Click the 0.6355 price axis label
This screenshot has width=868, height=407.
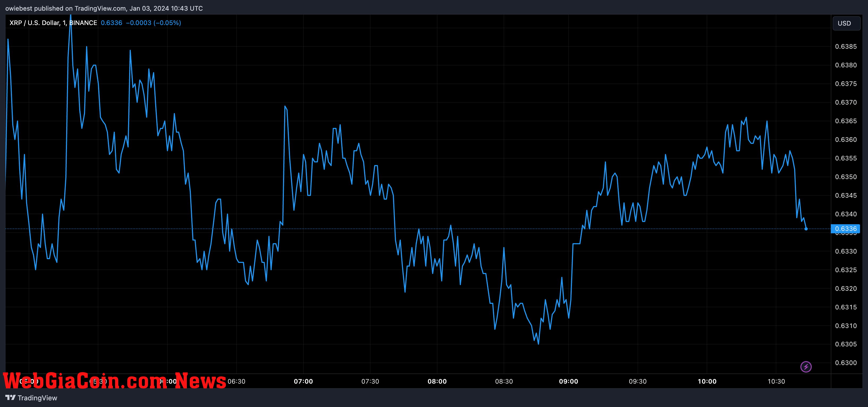click(846, 158)
